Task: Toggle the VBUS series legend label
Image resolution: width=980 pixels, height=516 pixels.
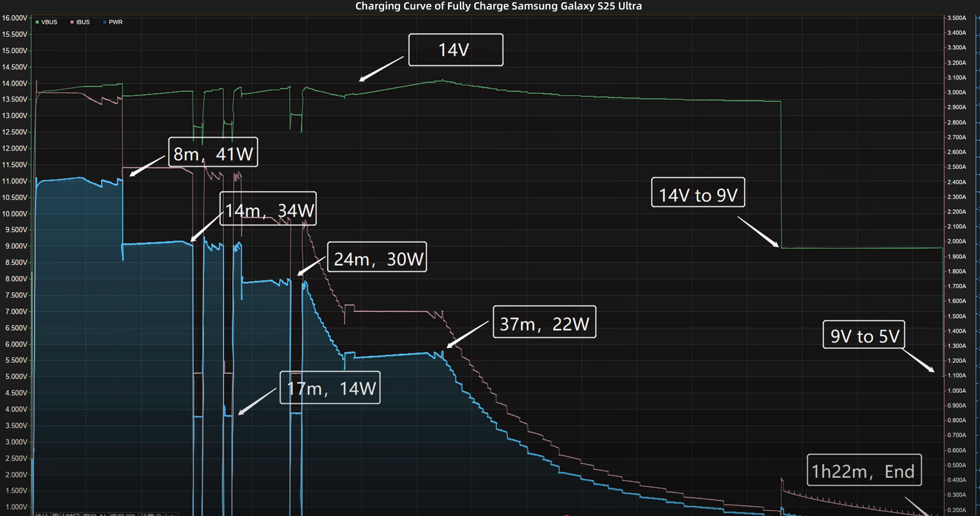Action: [49, 22]
